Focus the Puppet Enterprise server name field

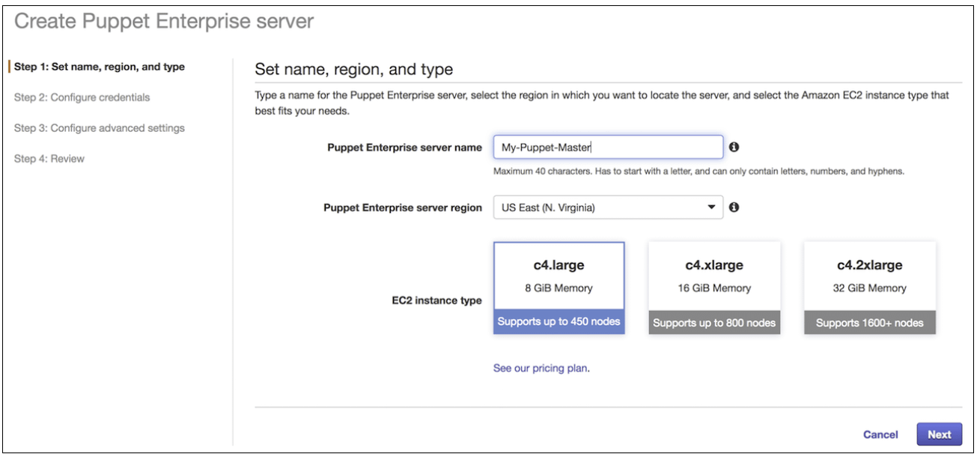[608, 147]
